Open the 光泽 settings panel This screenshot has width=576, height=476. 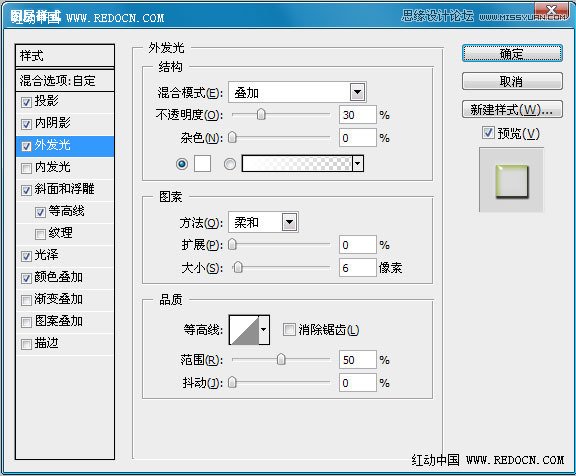(47, 255)
